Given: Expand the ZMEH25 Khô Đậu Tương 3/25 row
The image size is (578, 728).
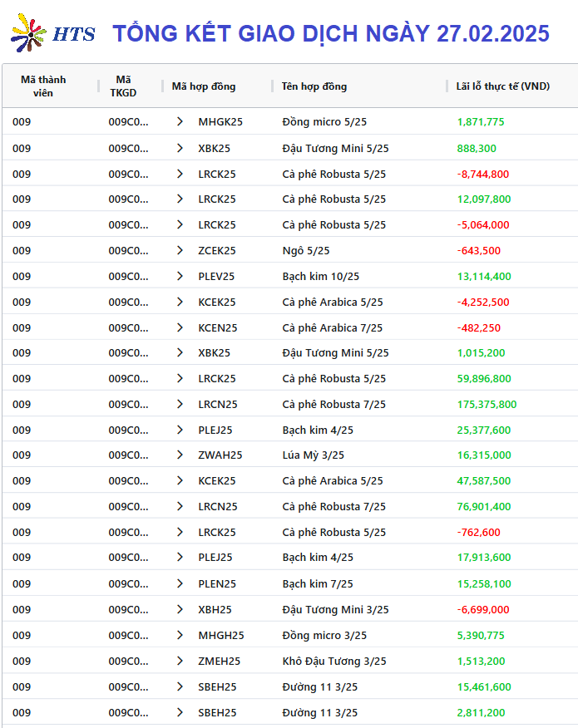Looking at the screenshot, I should click(180, 662).
